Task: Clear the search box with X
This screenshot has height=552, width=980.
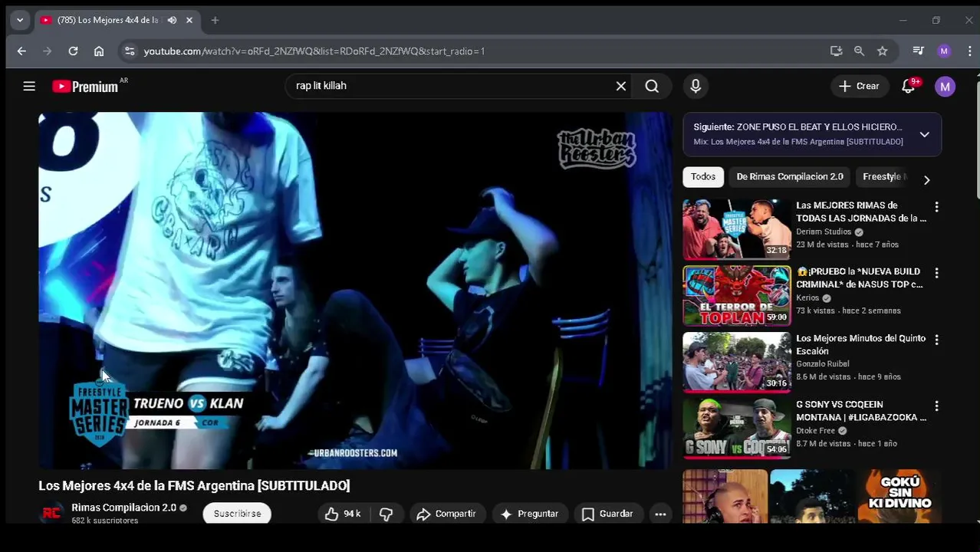Action: (621, 86)
